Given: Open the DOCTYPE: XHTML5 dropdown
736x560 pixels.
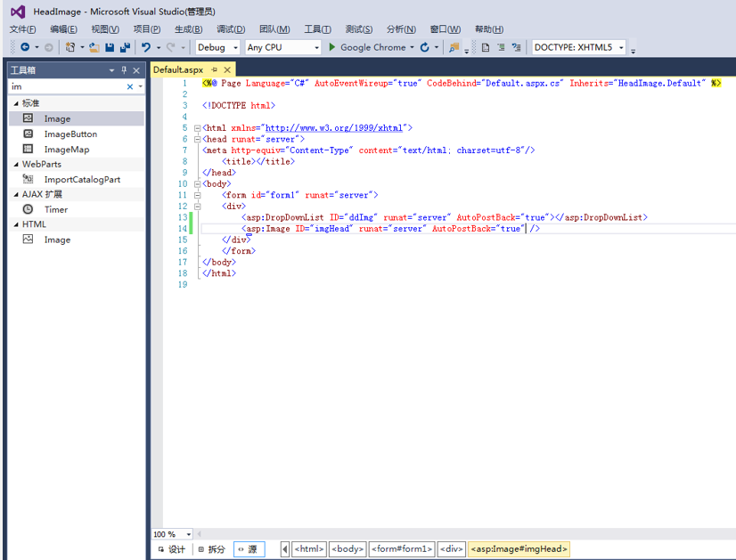Looking at the screenshot, I should click(621, 47).
